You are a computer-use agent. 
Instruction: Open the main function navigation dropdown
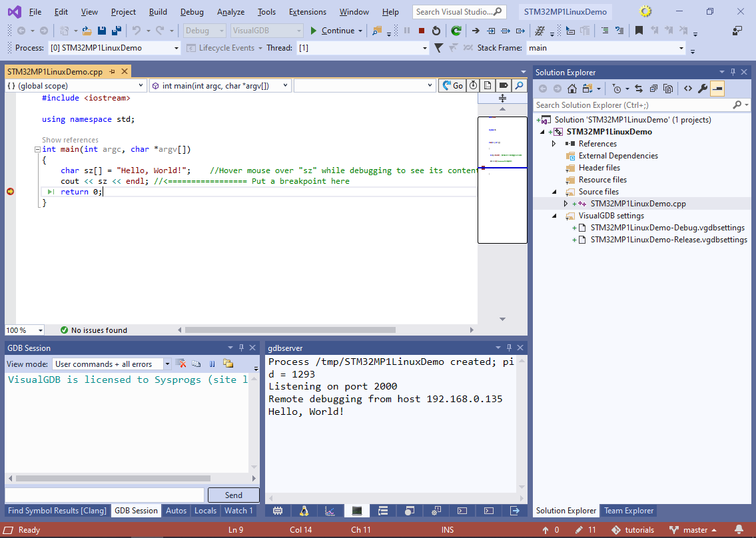286,85
